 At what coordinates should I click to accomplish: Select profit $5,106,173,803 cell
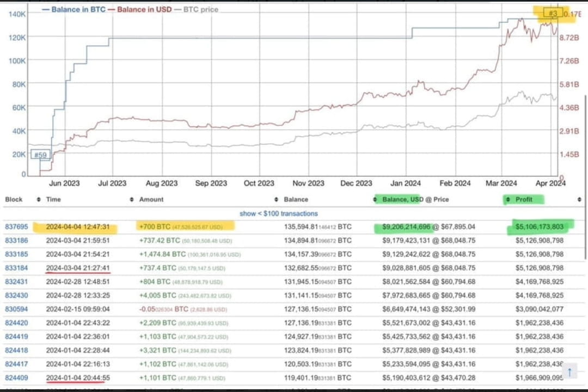(x=539, y=227)
